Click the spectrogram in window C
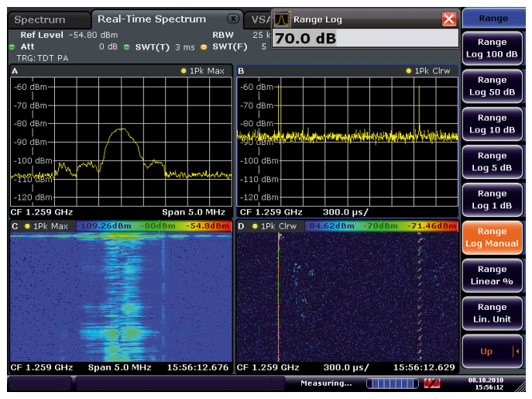 coord(121,298)
